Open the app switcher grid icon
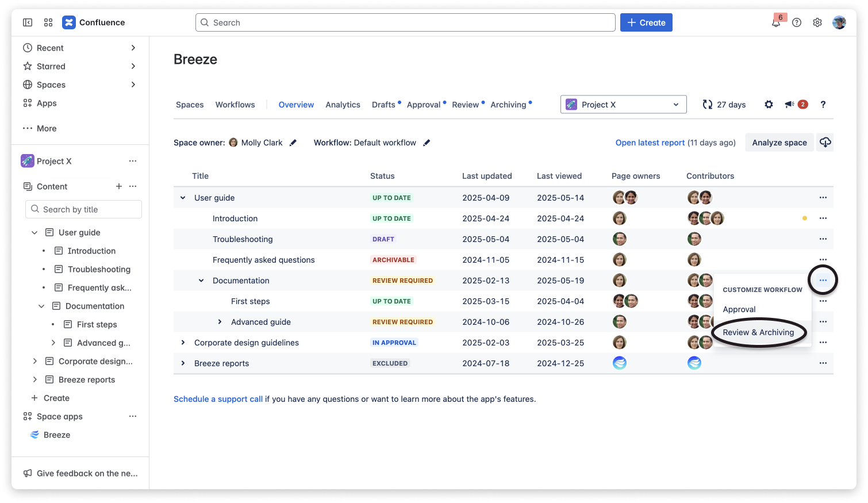 tap(48, 22)
